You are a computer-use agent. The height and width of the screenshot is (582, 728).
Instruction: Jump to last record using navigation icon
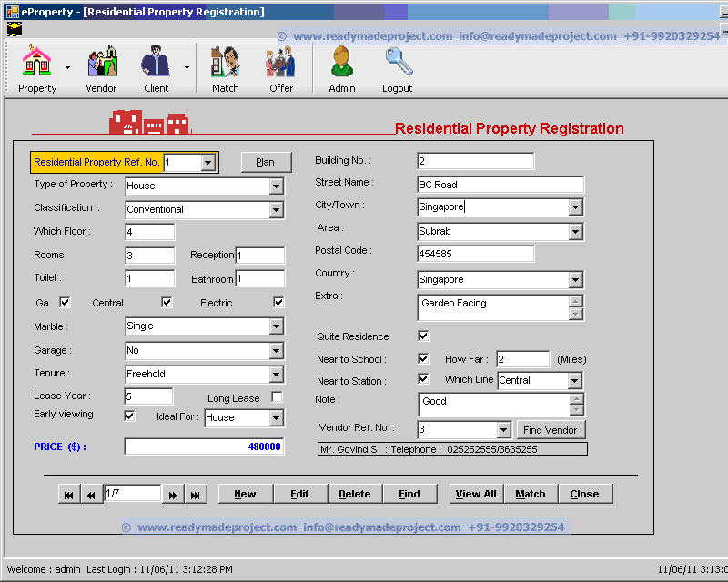[x=195, y=493]
